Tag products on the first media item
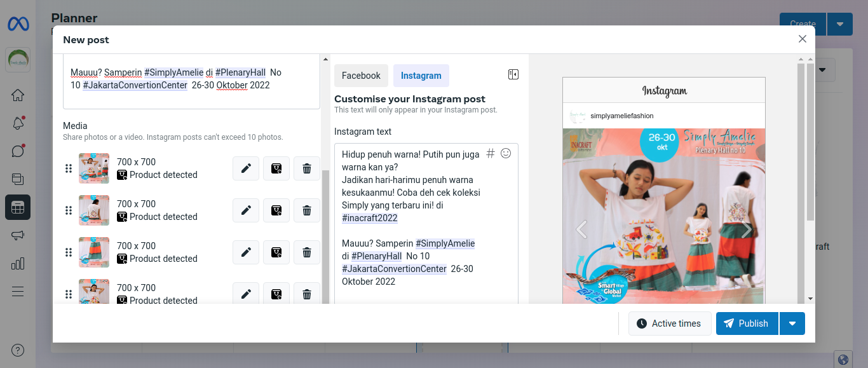The width and height of the screenshot is (868, 368). point(276,168)
